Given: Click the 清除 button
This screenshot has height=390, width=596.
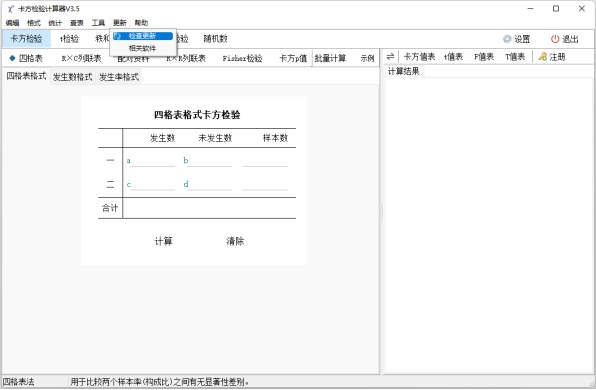Looking at the screenshot, I should click(x=235, y=241).
